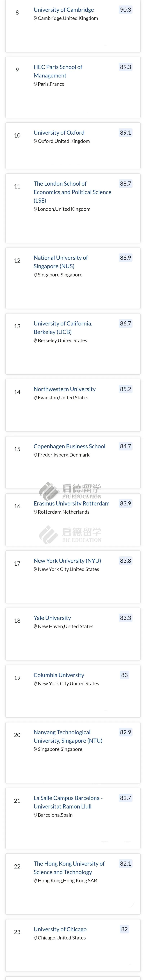The image size is (146, 980).
Task: Click location pin icon beside Oxford, United Kingdom
Action: point(35,141)
